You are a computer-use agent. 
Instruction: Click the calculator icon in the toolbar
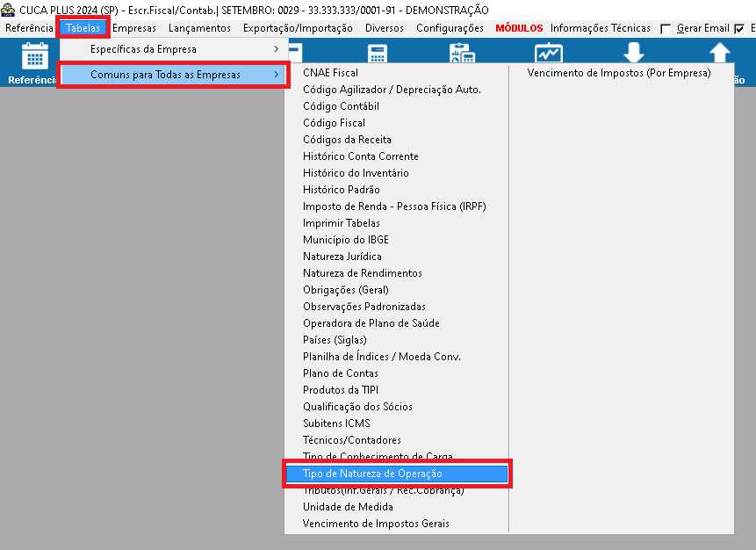tap(377, 54)
